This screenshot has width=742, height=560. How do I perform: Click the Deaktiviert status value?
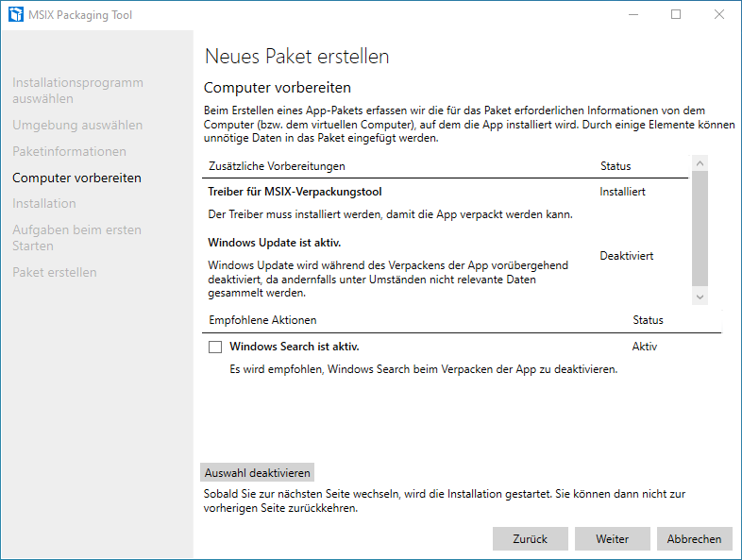click(x=627, y=256)
